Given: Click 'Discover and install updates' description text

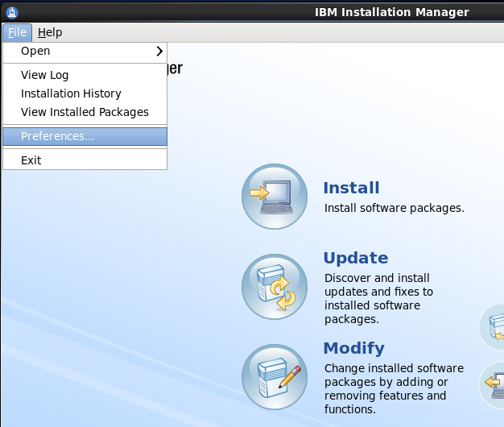Looking at the screenshot, I should [378, 298].
